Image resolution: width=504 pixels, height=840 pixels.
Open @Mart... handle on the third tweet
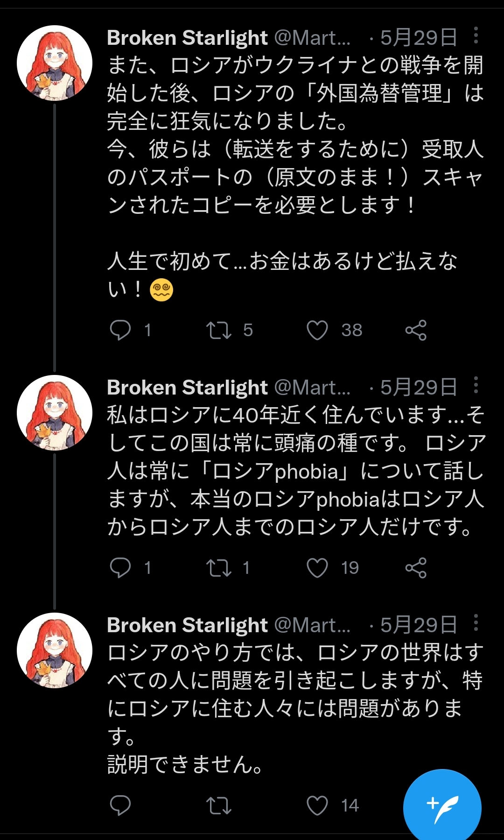[312, 625]
